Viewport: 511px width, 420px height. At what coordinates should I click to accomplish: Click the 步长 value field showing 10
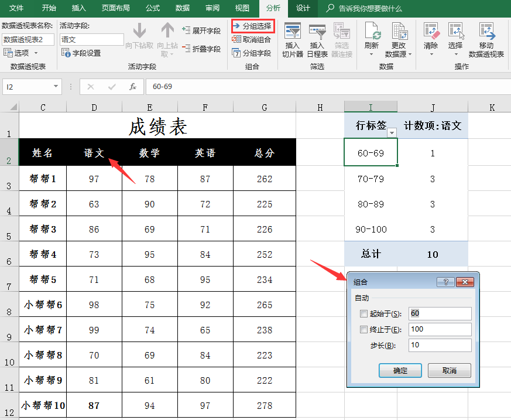point(440,345)
